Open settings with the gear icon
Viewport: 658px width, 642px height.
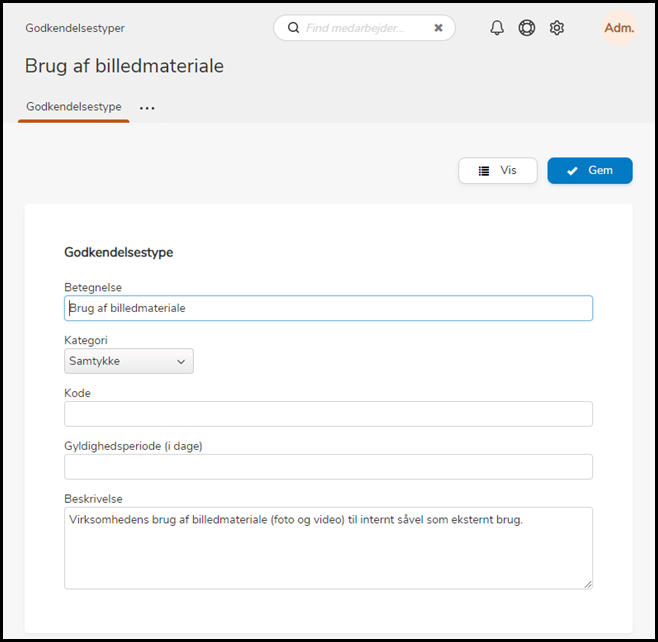(557, 28)
